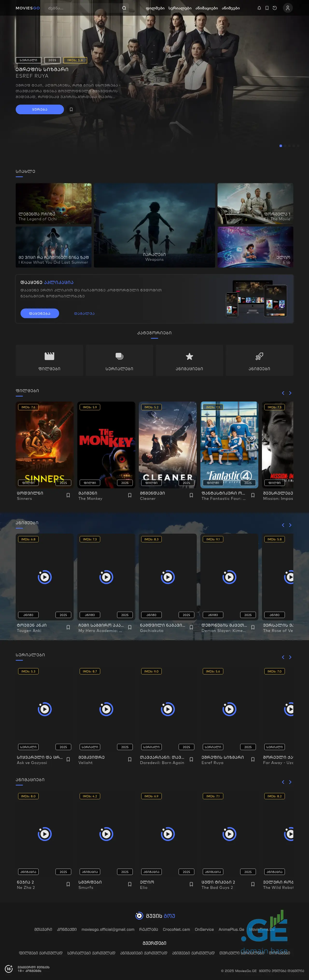The image size is (309, 980).
Task: Toggle bookmark for The Monkey
Action: point(130,495)
